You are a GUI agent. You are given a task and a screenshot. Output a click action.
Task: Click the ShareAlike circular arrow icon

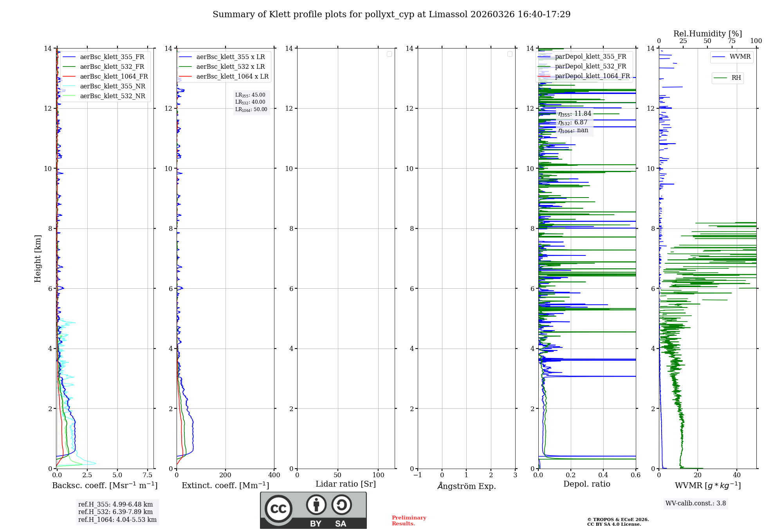341,505
